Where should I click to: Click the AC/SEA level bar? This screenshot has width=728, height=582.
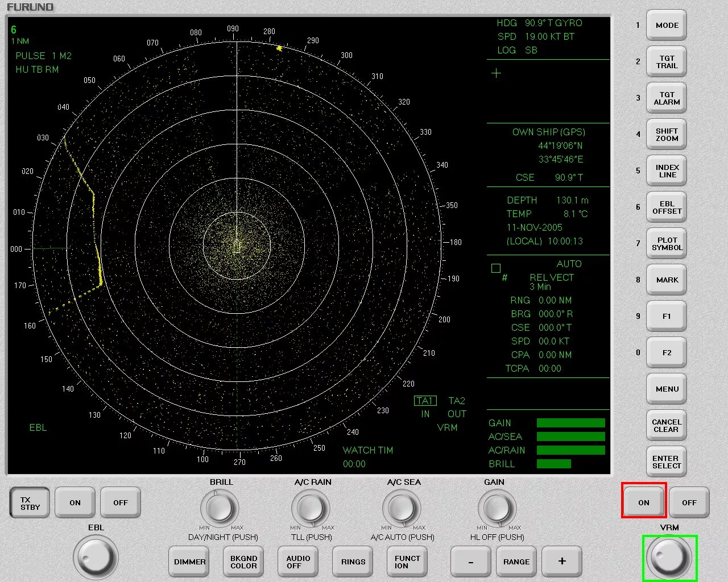click(571, 436)
